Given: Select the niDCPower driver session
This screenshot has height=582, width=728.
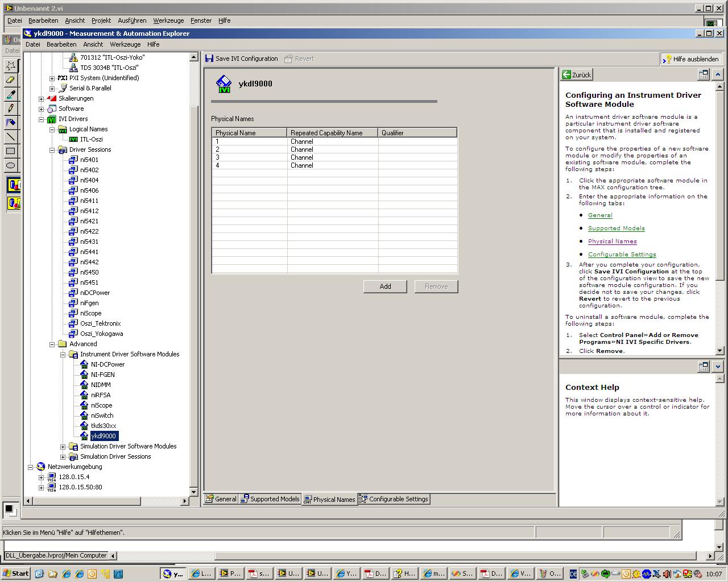Looking at the screenshot, I should [95, 293].
